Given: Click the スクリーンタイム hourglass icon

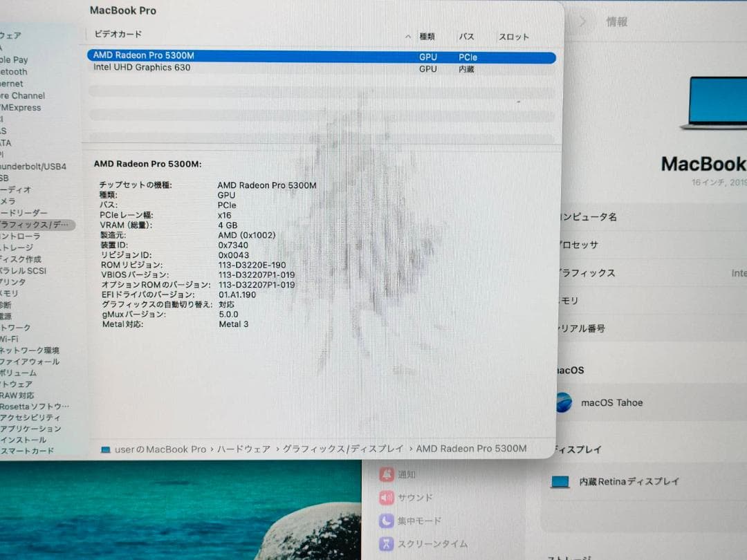Looking at the screenshot, I should pyautogui.click(x=387, y=544).
